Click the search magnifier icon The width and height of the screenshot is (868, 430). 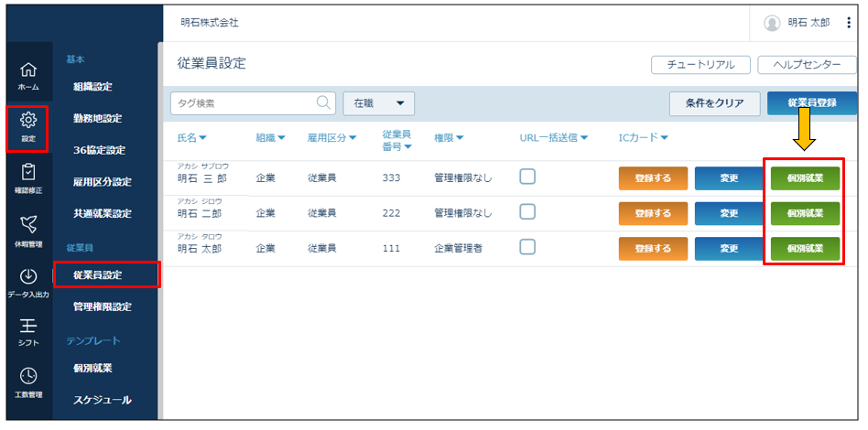[322, 103]
